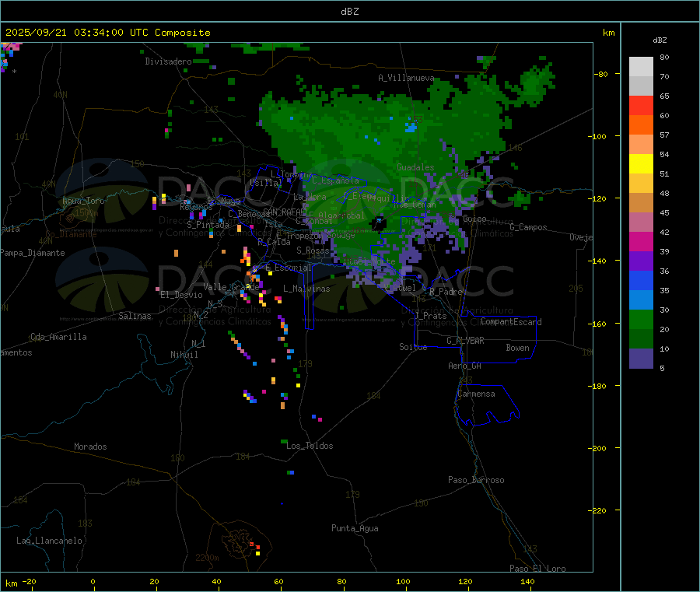This screenshot has height=592, width=700.
Task: Click the blue radar echo near Guadales
Action: 411,128
